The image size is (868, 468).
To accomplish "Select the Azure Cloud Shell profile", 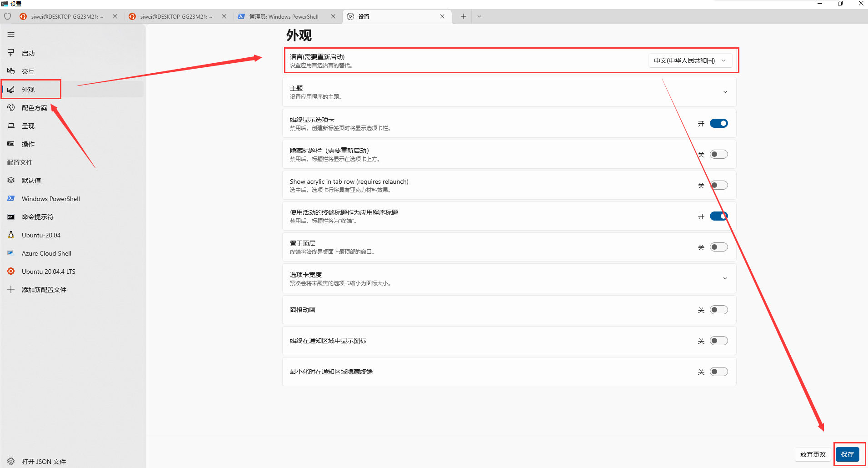I will pyautogui.click(x=73, y=253).
